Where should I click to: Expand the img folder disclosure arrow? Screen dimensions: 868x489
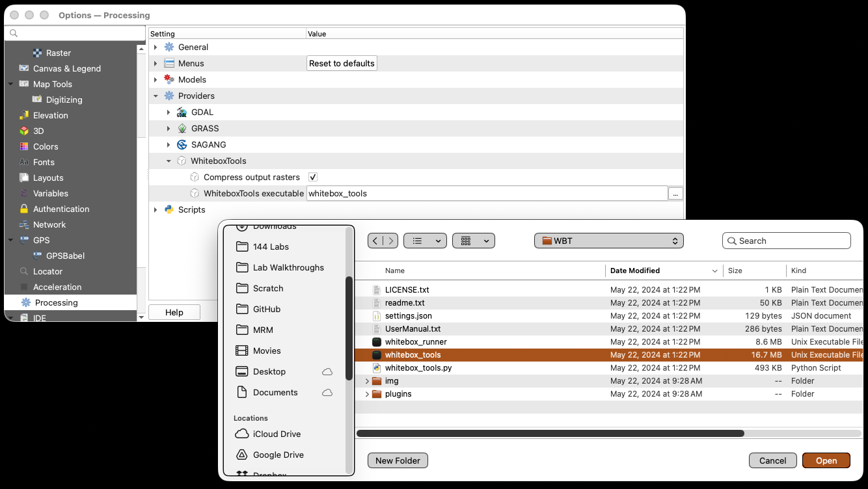367,381
